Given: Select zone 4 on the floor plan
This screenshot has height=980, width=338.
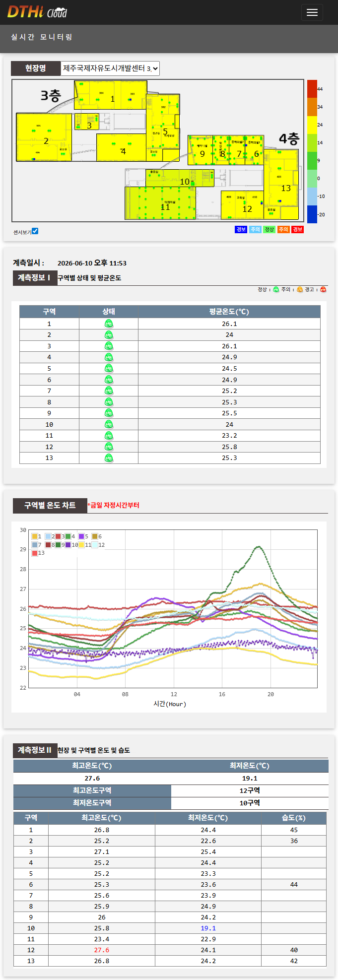Looking at the screenshot, I should click(122, 147).
